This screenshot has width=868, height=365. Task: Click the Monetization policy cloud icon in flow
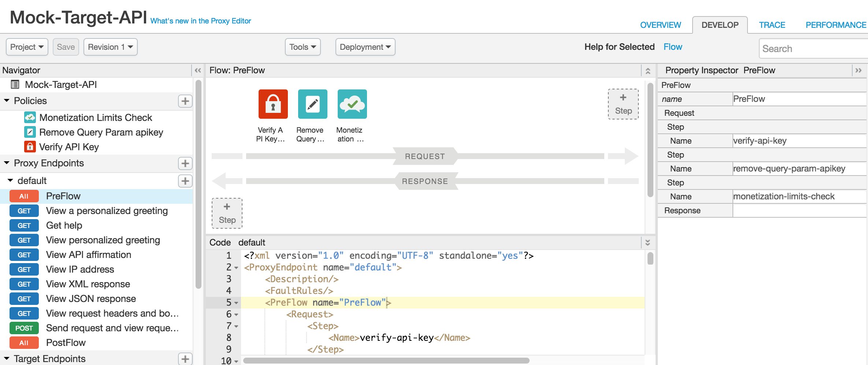[x=352, y=104]
